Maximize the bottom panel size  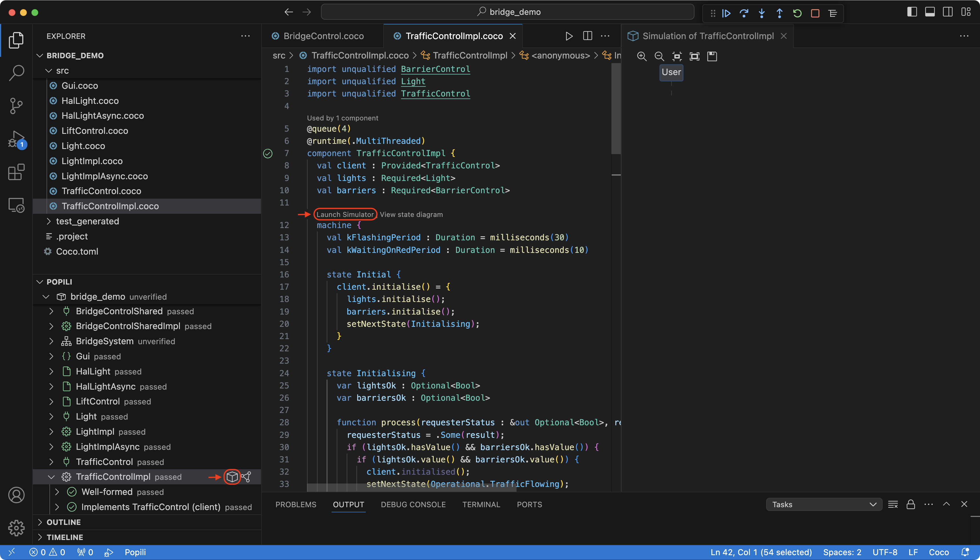[x=947, y=504]
